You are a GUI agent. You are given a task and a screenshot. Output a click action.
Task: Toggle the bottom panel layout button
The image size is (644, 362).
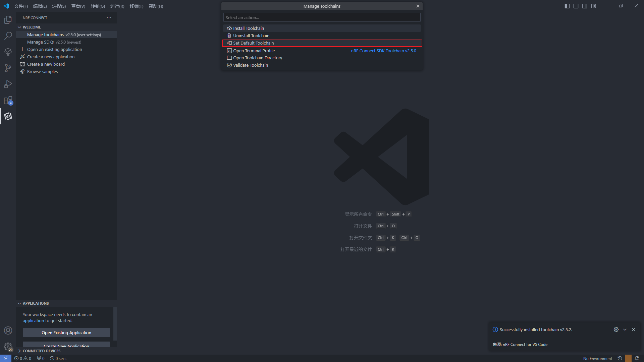[x=576, y=6]
